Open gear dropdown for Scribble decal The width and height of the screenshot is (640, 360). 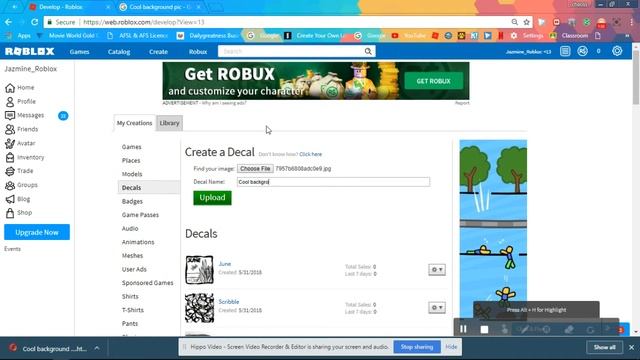437,307
